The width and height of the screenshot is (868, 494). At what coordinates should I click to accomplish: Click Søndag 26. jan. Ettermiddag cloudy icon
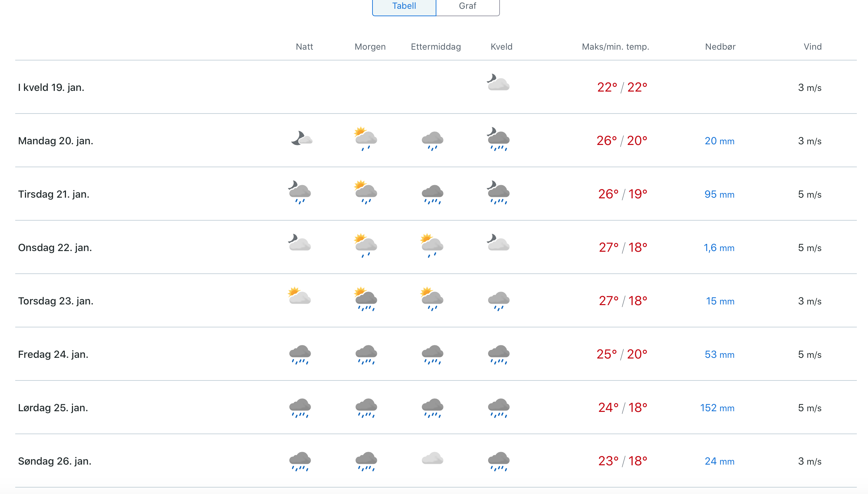432,459
